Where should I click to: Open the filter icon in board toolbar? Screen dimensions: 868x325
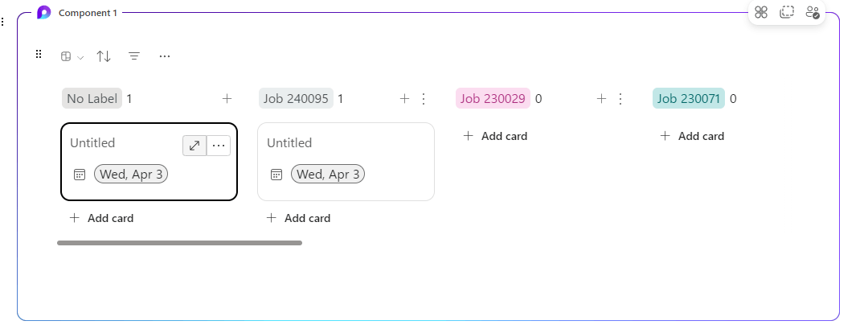pos(134,56)
